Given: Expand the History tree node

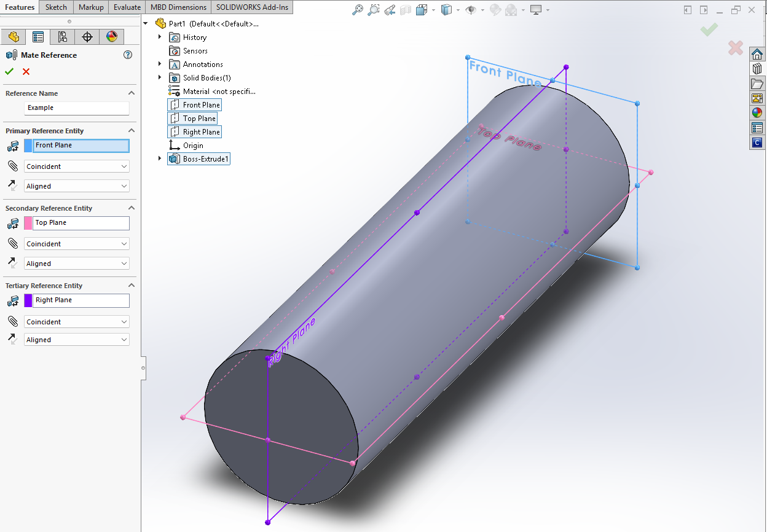Looking at the screenshot, I should click(160, 37).
